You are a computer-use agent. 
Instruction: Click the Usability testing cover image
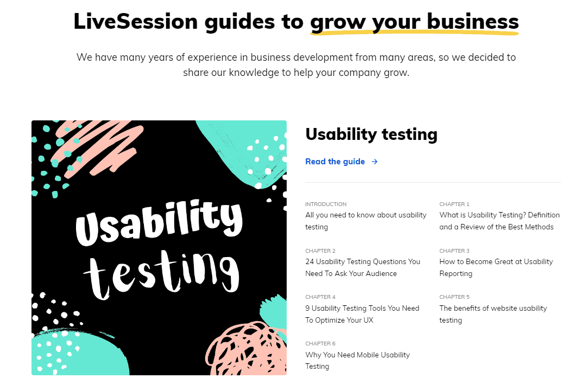159,248
